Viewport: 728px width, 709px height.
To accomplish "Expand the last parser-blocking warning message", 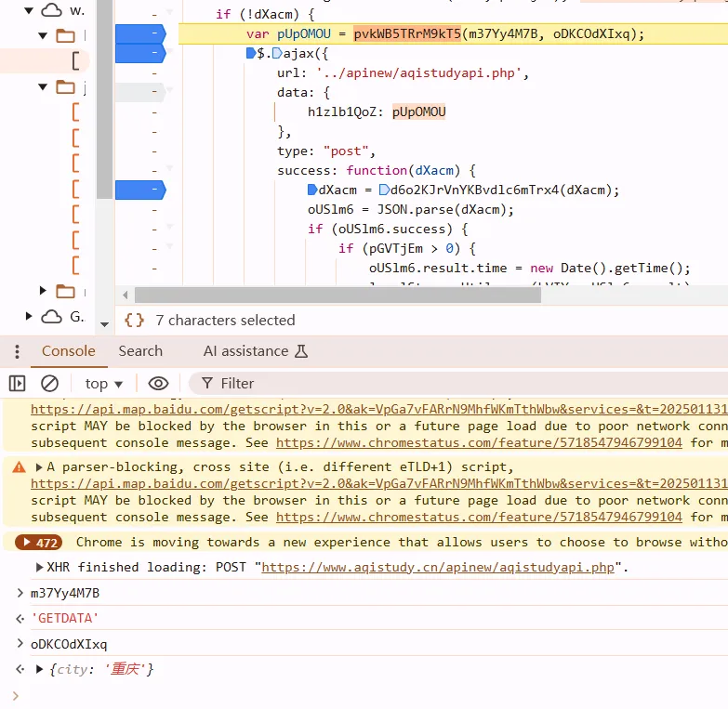I will 39,466.
